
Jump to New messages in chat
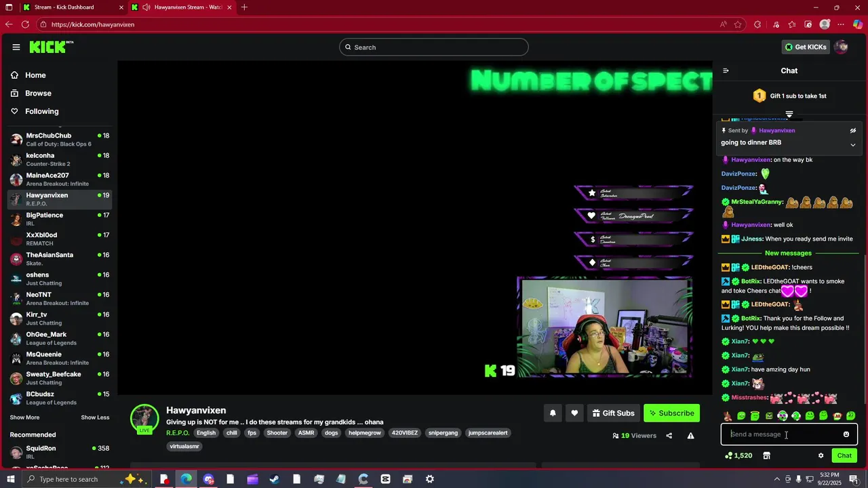[788, 253]
